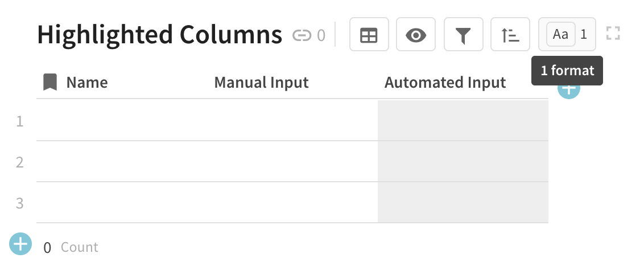Open the filter funnel icon
This screenshot has width=644, height=278.
463,35
